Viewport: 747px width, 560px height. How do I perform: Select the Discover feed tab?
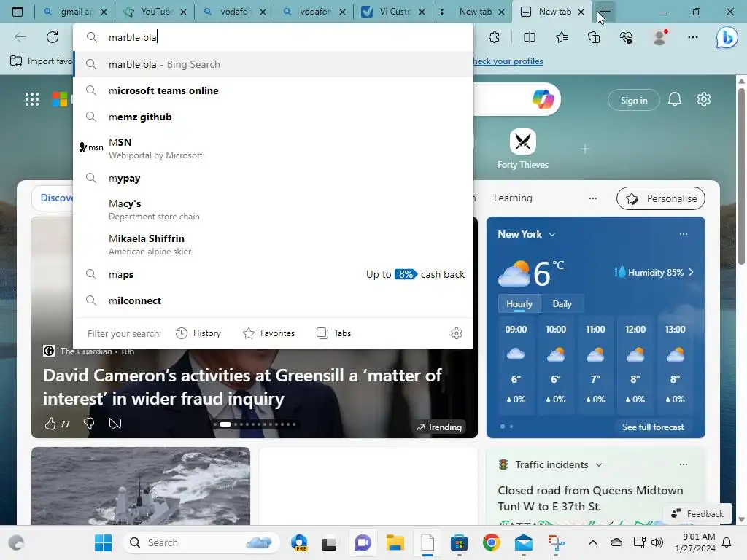(53, 198)
